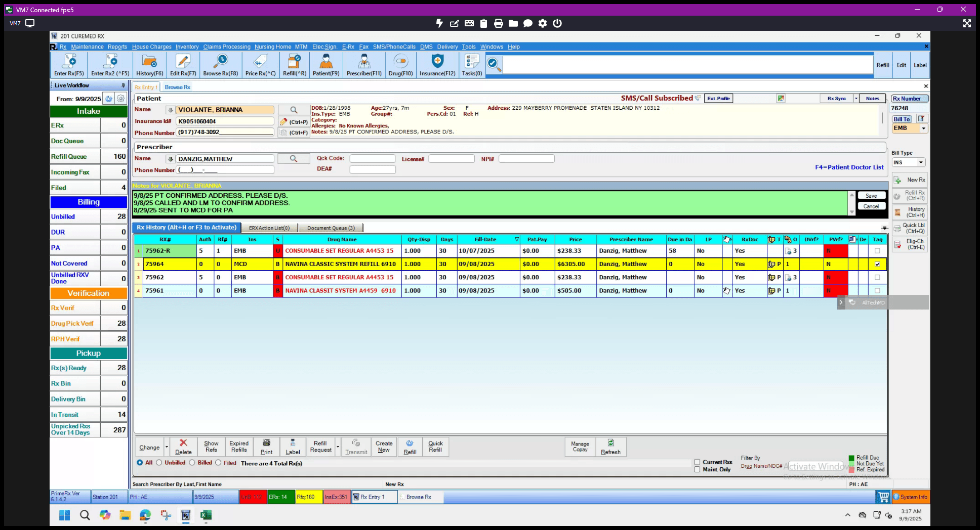Open Excel from Windows taskbar

[206, 515]
